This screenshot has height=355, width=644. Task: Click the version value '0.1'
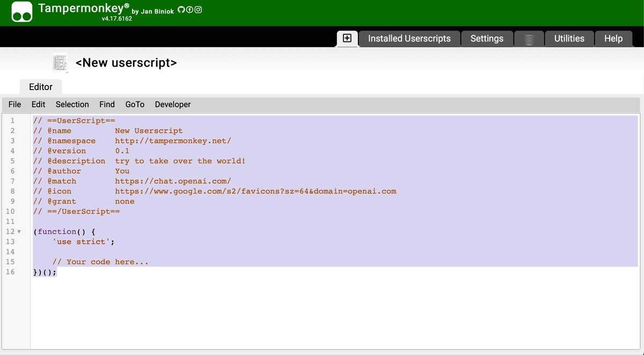(122, 151)
